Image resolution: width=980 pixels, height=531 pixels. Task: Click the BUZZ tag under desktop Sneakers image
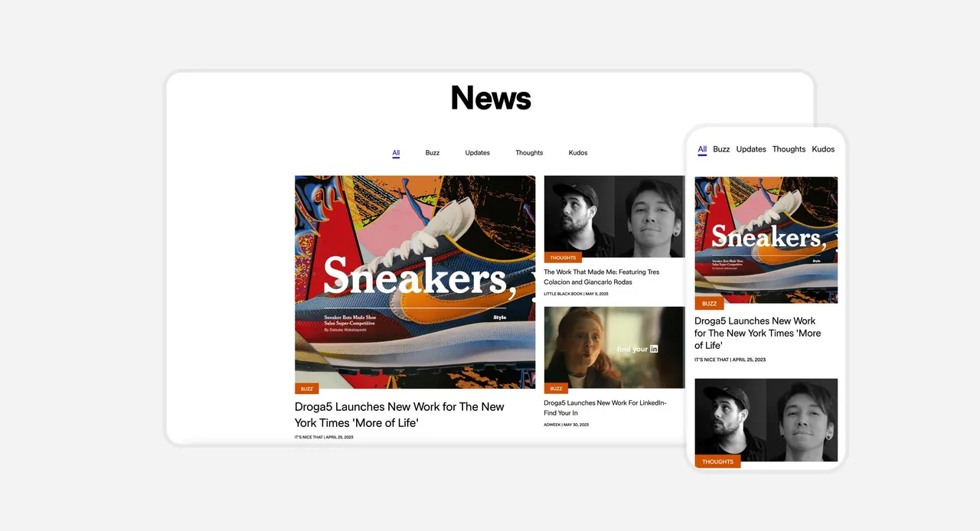(x=306, y=389)
